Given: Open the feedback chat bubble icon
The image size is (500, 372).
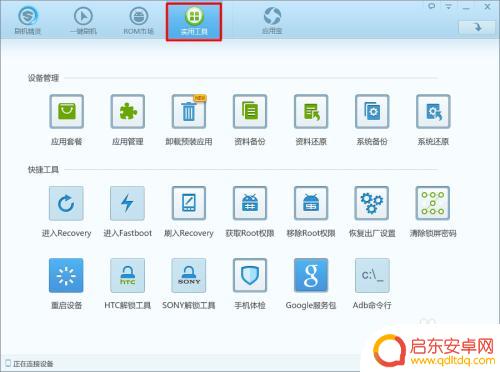Looking at the screenshot, I should pyautogui.click(x=432, y=6).
